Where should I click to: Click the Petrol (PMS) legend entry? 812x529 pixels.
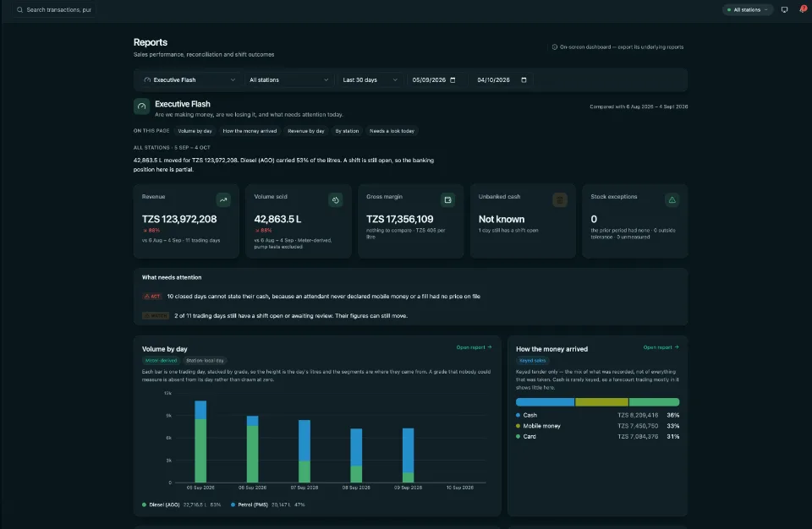coord(268,504)
